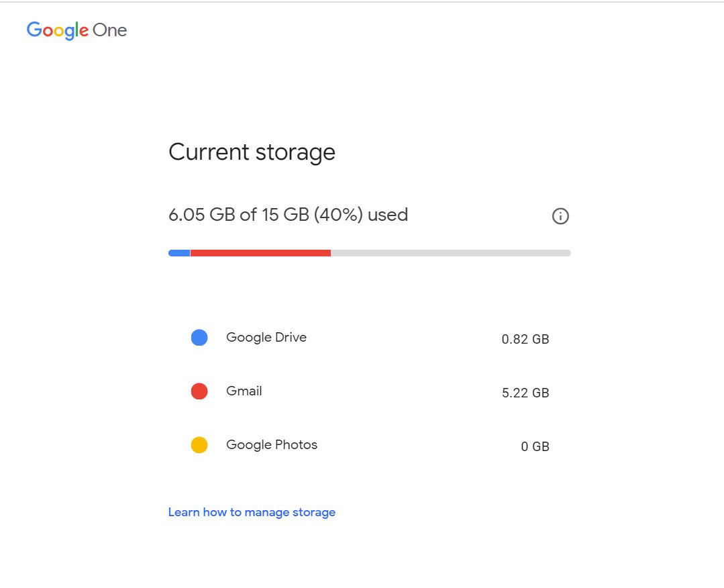Click the '5.22 GB' Gmail usage value

(x=525, y=393)
